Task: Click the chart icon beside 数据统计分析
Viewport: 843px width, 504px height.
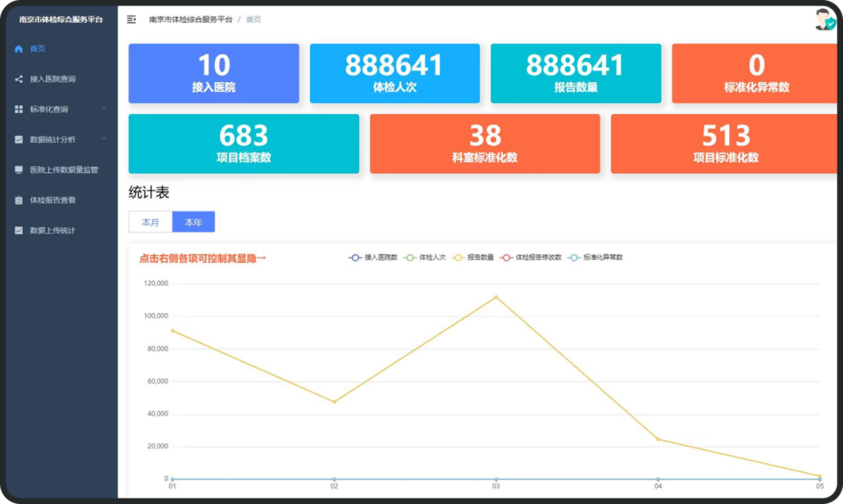Action: click(x=19, y=140)
